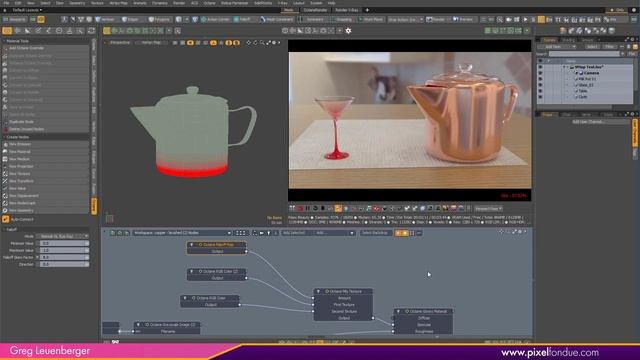Image resolution: width=640 pixels, height=360 pixels.
Task: Open the Geometry menu
Action: (77, 3)
